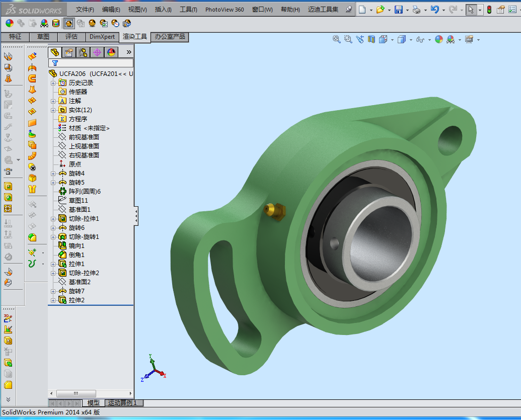This screenshot has height=420, width=521.
Task: Click the View Settings monitor icon
Action: pos(469,39)
